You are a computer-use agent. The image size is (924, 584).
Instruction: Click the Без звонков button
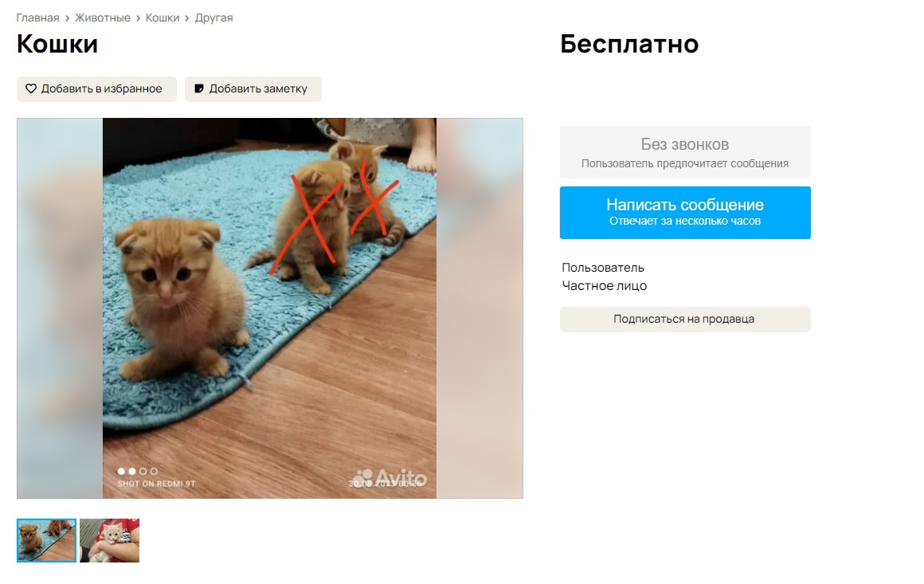685,152
